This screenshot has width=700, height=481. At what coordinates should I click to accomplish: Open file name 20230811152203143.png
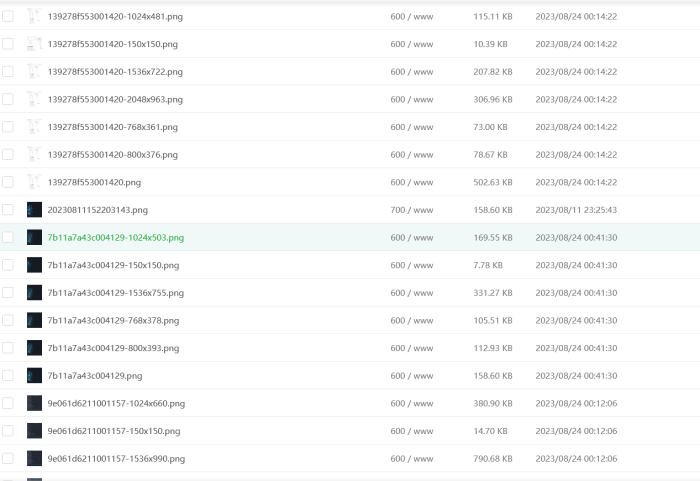[x=97, y=210]
